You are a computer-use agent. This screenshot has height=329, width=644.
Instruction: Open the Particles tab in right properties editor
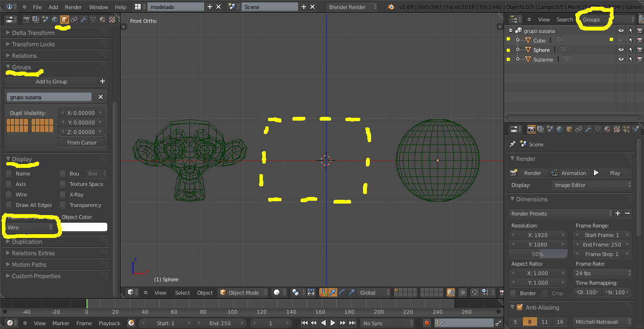(626, 129)
